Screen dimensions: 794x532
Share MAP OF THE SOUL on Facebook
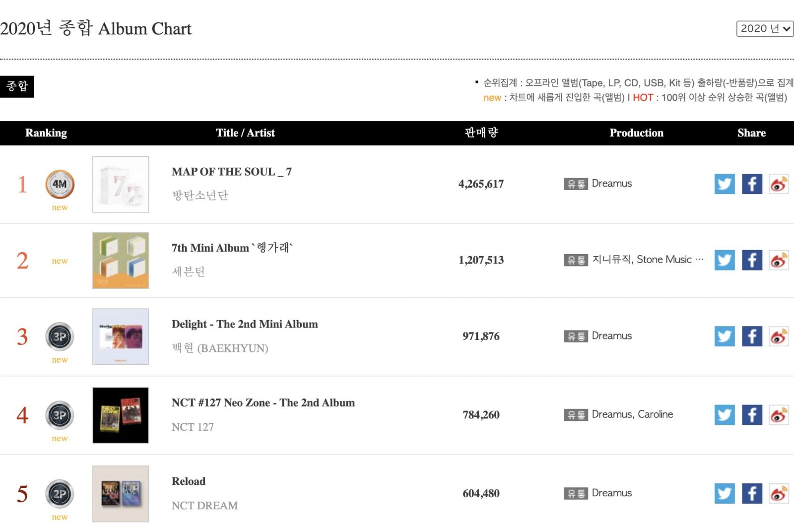752,184
